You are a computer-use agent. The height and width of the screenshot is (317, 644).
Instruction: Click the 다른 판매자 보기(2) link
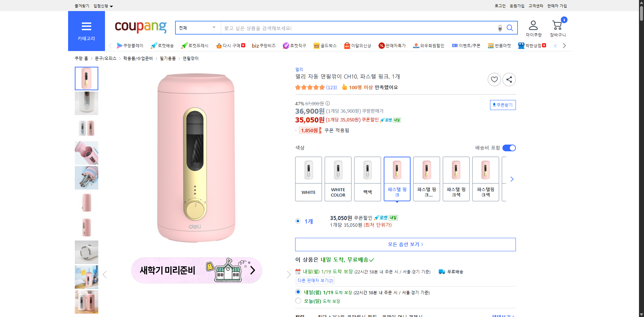(x=315, y=280)
